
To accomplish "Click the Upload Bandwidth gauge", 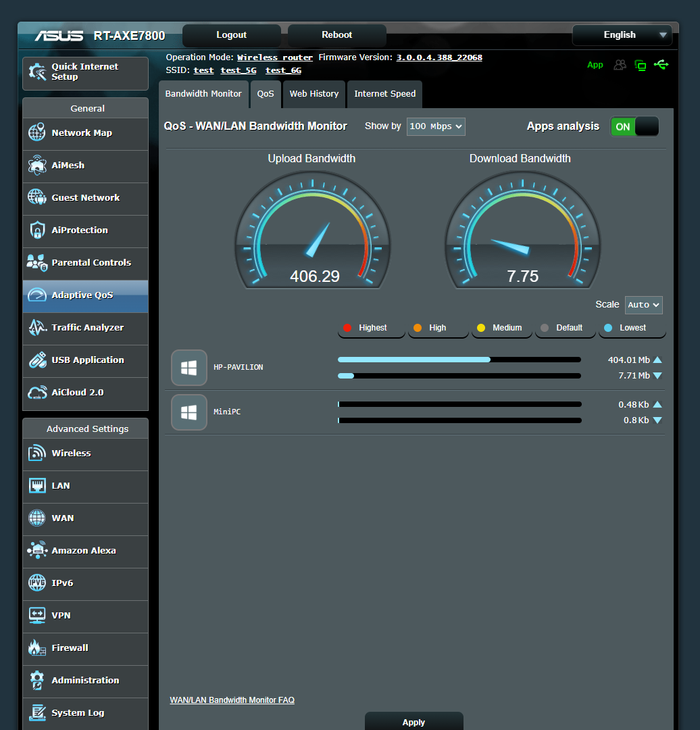I will coord(312,230).
